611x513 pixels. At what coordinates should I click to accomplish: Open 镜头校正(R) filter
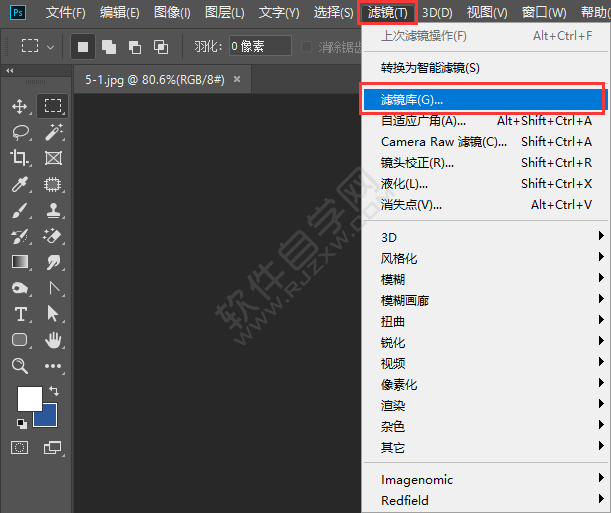pos(486,162)
